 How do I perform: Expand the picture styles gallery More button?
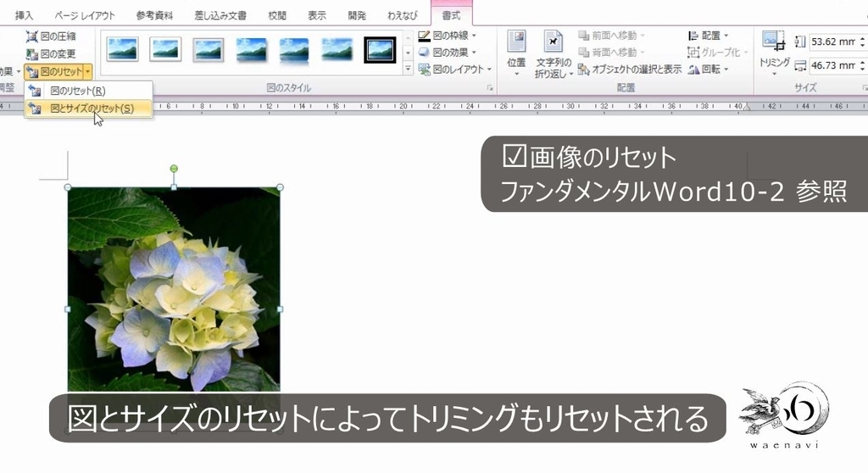(x=408, y=69)
